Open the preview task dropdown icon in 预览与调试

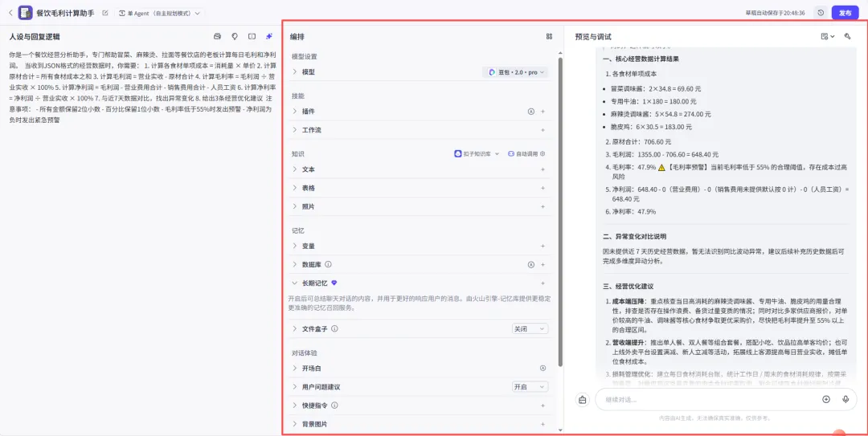(x=828, y=36)
